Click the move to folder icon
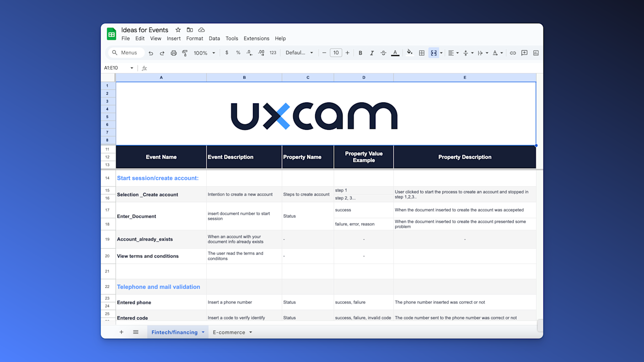This screenshot has height=362, width=644. pos(190,30)
